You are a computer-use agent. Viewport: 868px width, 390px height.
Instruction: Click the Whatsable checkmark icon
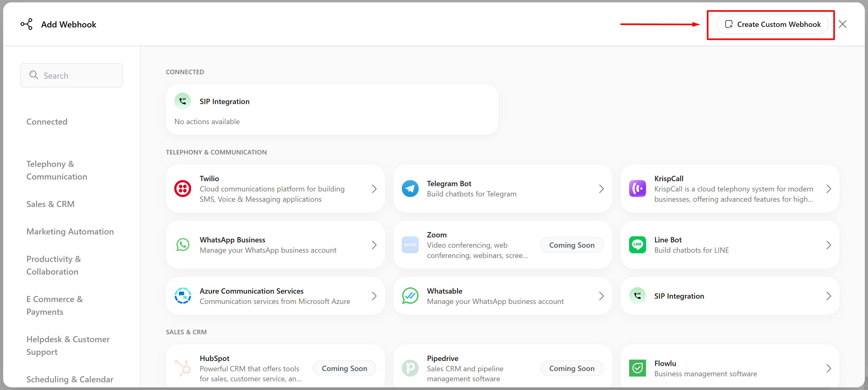[x=410, y=296]
